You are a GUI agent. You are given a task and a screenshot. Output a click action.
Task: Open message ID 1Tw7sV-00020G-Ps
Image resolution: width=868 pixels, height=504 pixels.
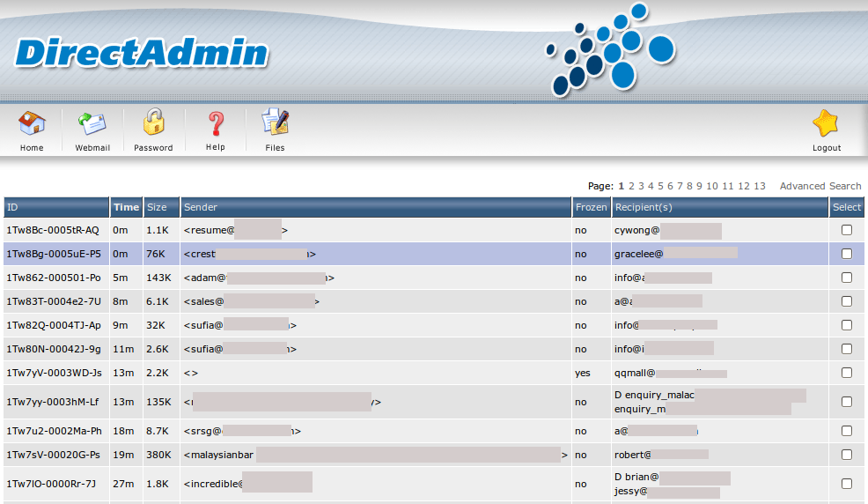pos(53,455)
